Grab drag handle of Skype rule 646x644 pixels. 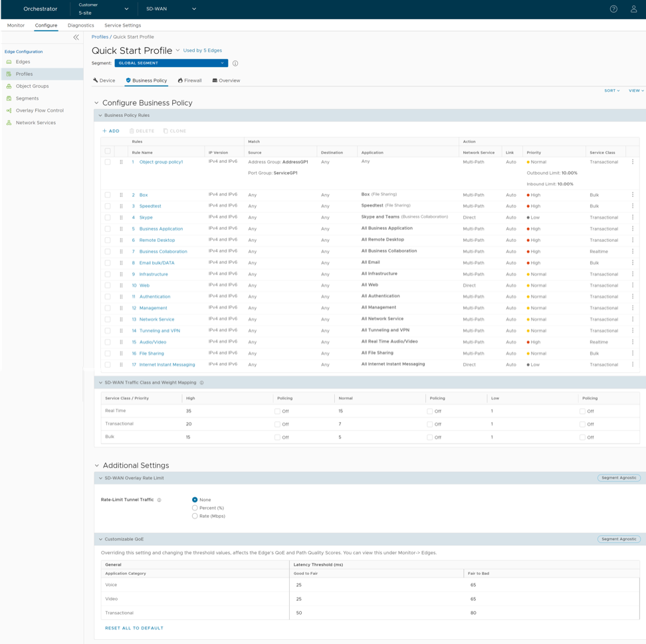tap(121, 217)
